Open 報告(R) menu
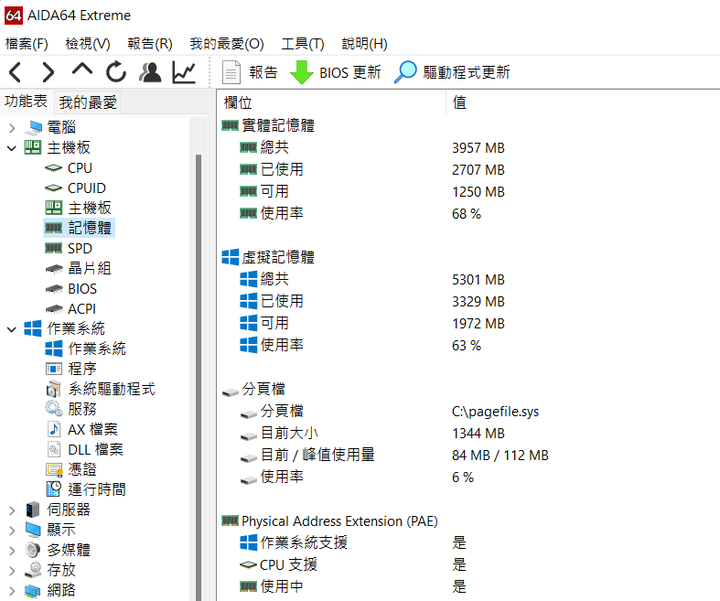Viewport: 720px width, 601px height. point(150,44)
